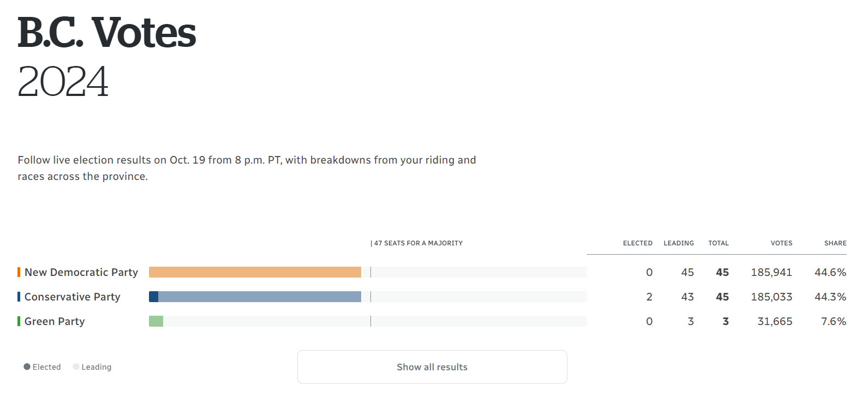Image resolution: width=868 pixels, height=397 pixels.
Task: Click the VOTES column header
Action: (781, 243)
